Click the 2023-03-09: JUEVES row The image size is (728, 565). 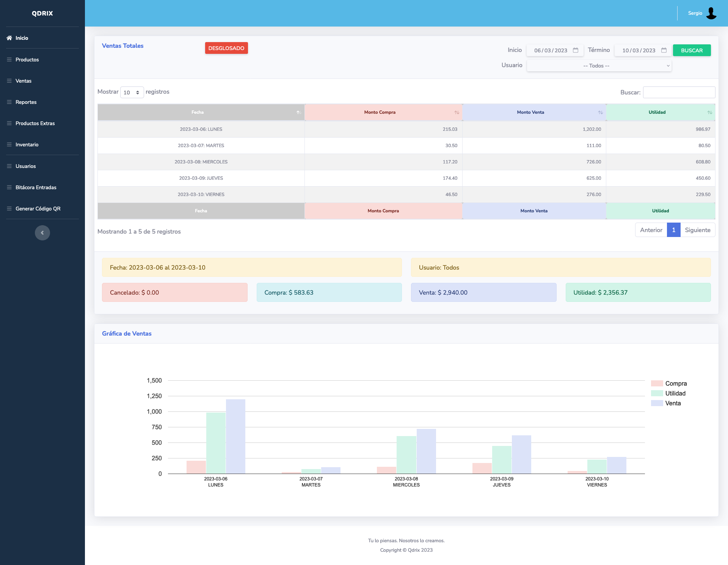point(406,178)
